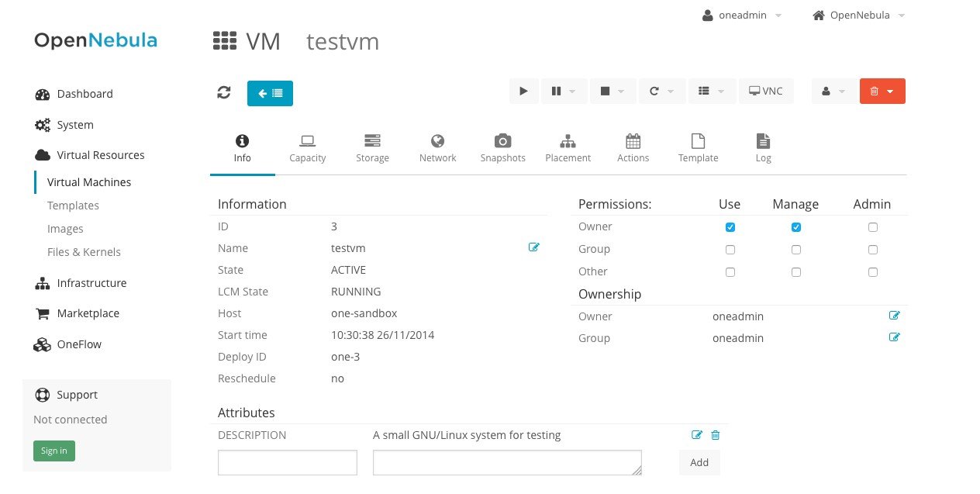The width and height of the screenshot is (980, 494).
Task: Switch to the Placement tab
Action: [568, 148]
